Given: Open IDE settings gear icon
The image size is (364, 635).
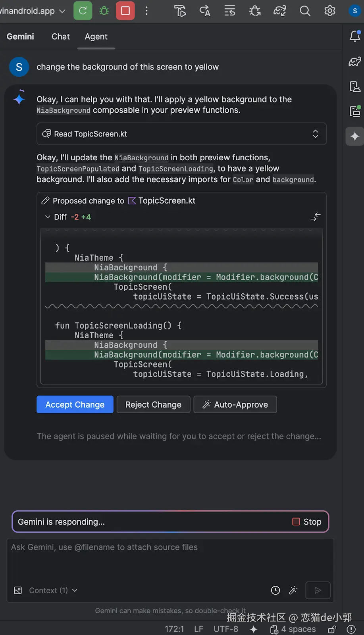Looking at the screenshot, I should click(330, 11).
